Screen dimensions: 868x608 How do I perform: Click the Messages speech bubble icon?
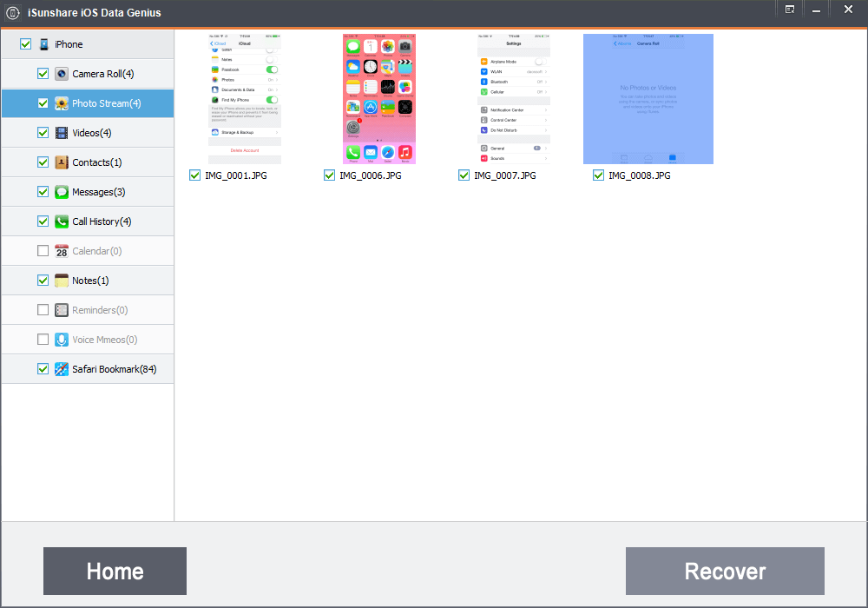tap(62, 192)
